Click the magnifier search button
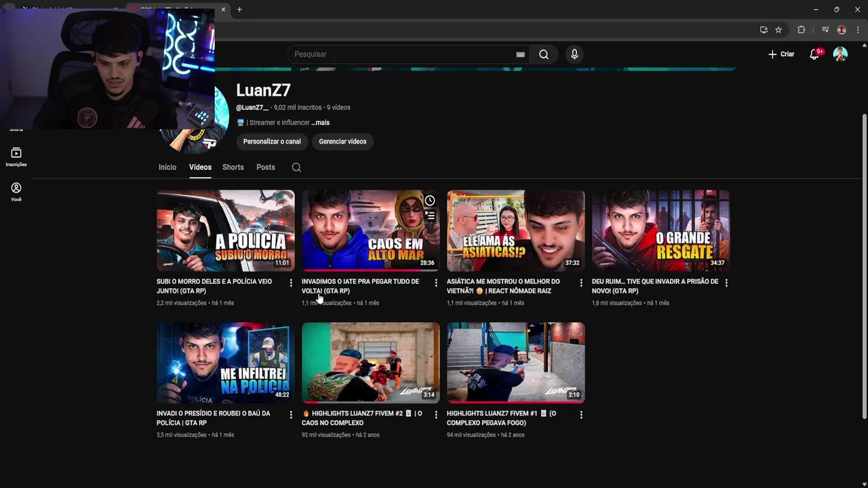 [x=544, y=54]
